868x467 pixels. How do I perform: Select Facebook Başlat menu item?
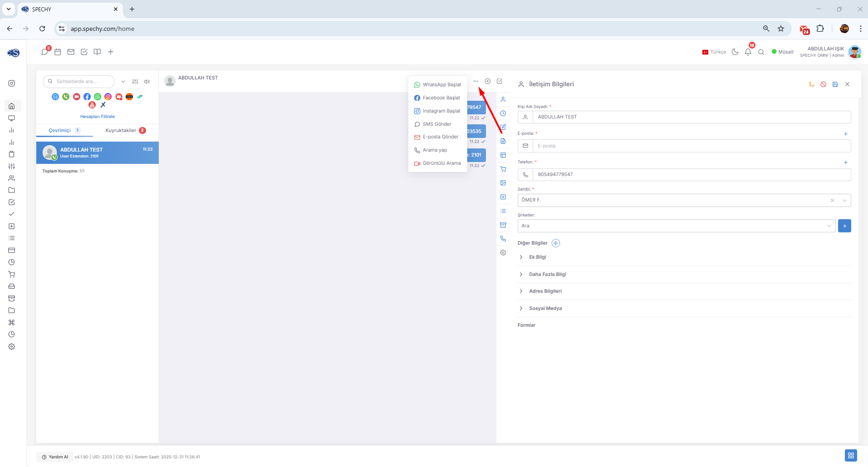tap(438, 98)
